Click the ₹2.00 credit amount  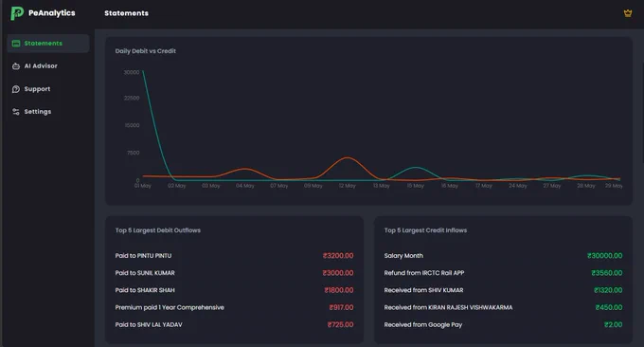613,325
